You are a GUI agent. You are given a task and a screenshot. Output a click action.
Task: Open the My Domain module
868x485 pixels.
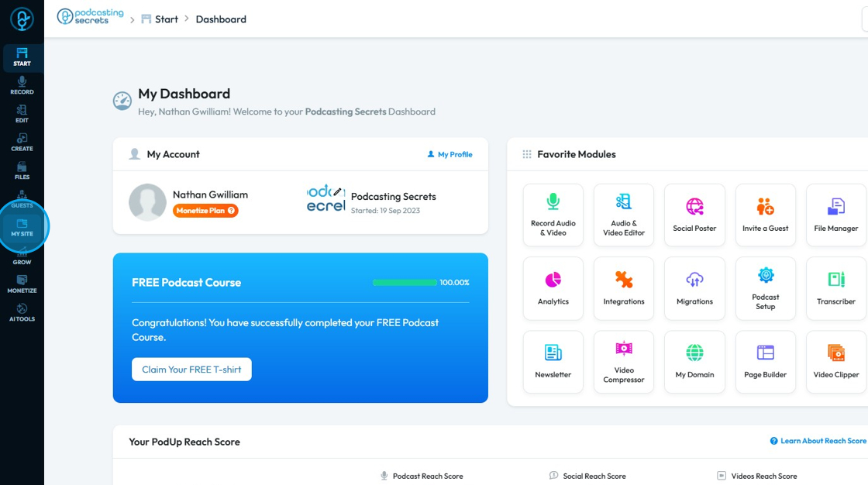(x=694, y=362)
